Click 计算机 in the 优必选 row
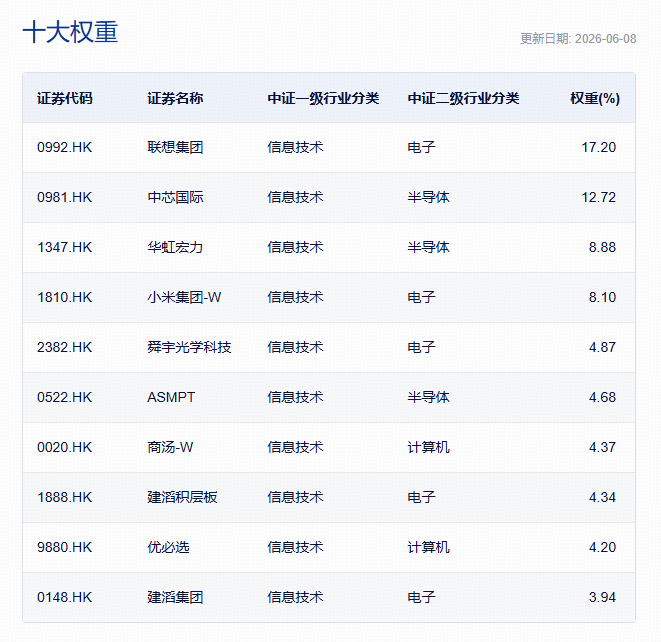The width and height of the screenshot is (661, 642). point(428,547)
